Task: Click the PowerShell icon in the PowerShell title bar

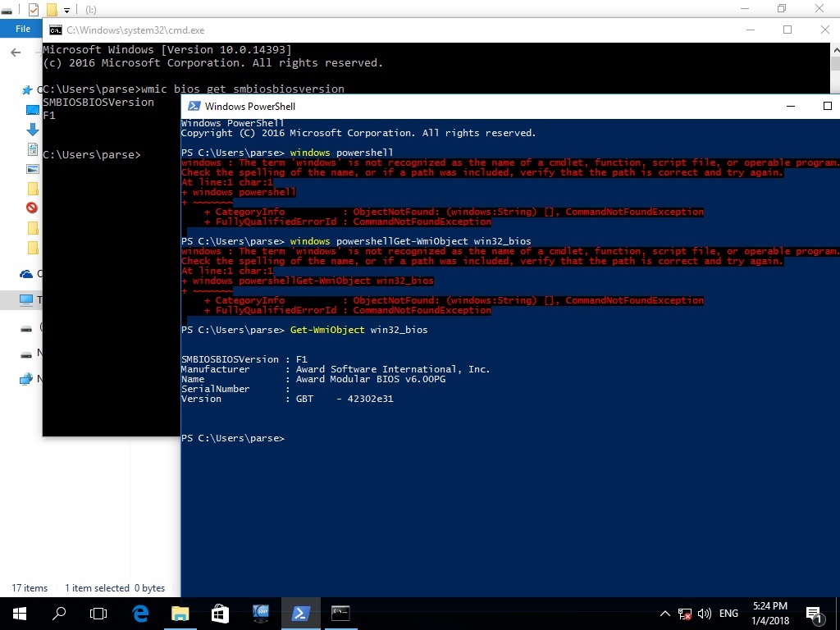Action: click(194, 106)
